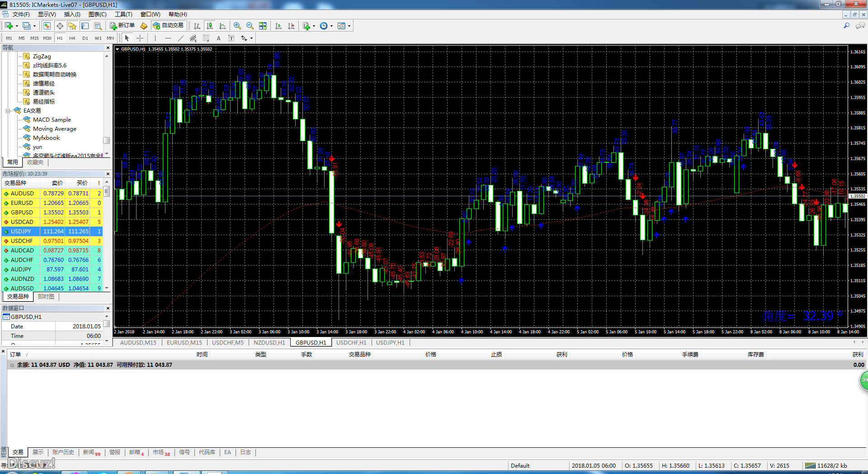Open the 图表(C) menu
Viewport: 868px width, 474px height.
[x=97, y=14]
